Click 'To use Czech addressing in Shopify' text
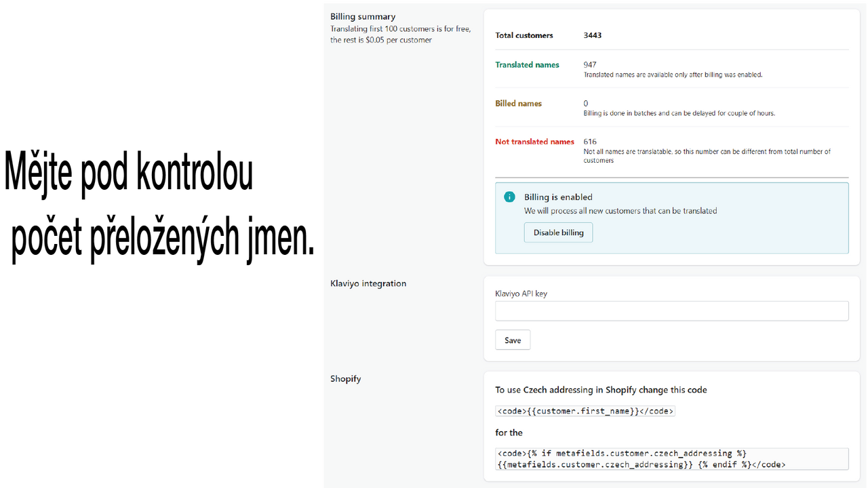 point(601,390)
